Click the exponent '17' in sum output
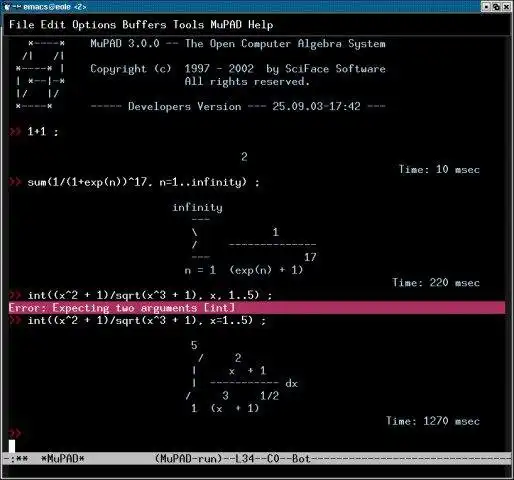Image resolution: width=514 pixels, height=480 pixels. 310,257
